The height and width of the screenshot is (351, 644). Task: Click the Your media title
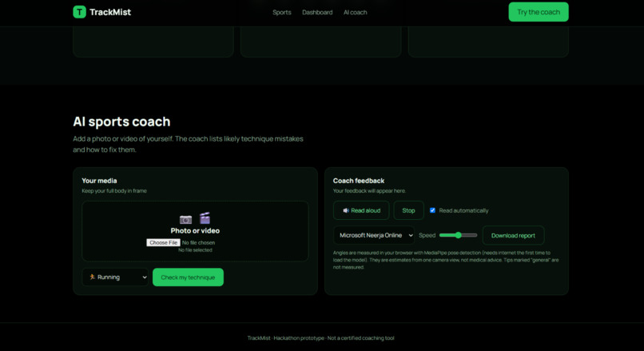click(x=99, y=181)
